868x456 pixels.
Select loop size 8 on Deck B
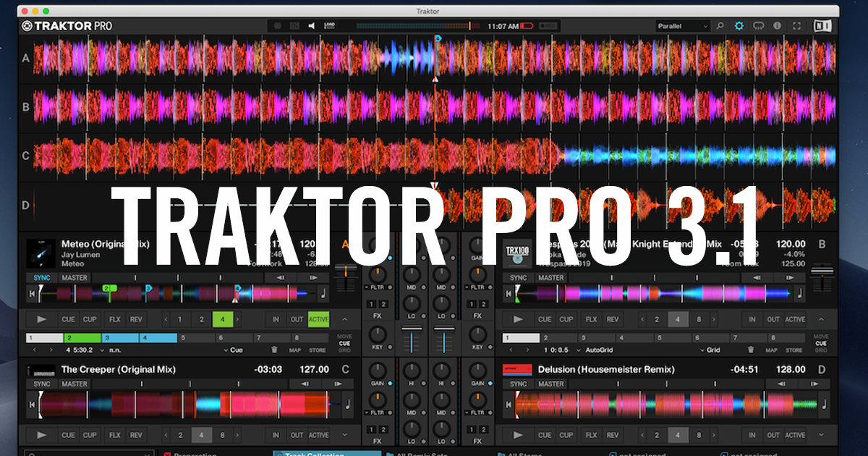point(699,319)
